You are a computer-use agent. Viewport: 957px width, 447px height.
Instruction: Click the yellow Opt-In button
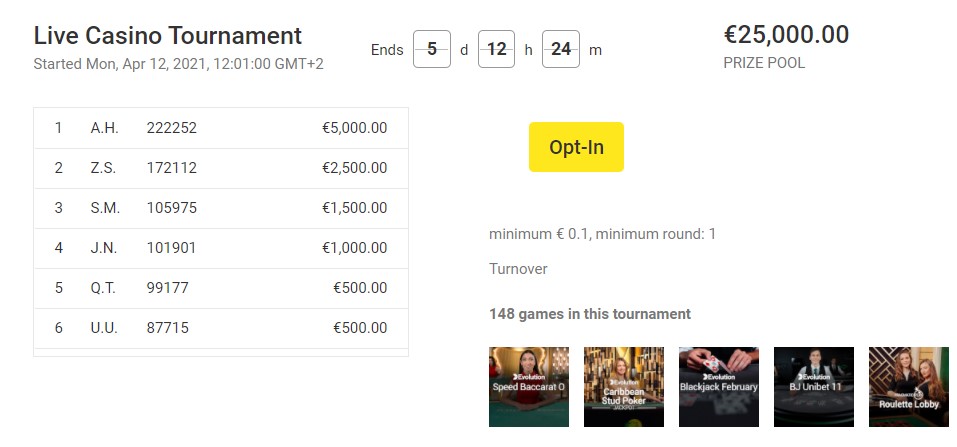pos(576,147)
